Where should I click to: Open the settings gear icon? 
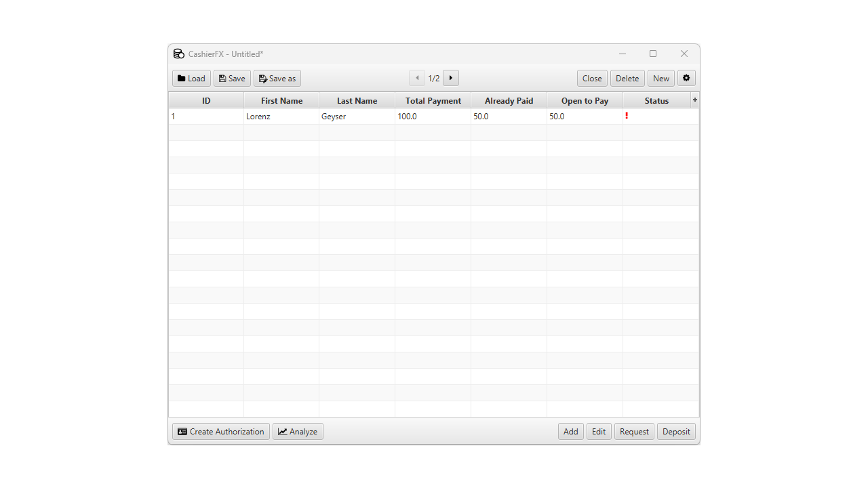pos(686,78)
